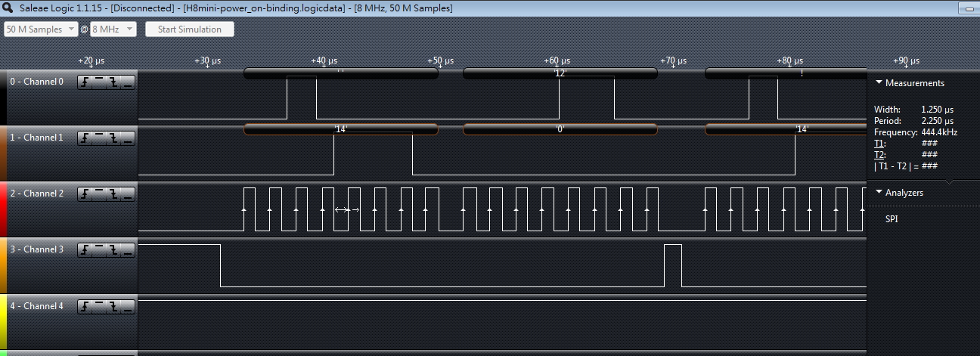The height and width of the screenshot is (356, 980).
Task: Collapse the Analyzers panel
Action: point(879,193)
